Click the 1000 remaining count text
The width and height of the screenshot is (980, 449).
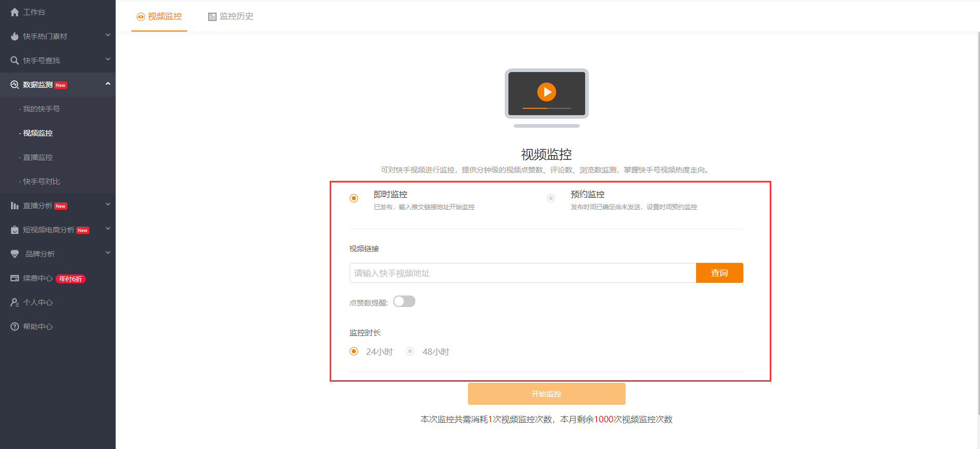(604, 420)
